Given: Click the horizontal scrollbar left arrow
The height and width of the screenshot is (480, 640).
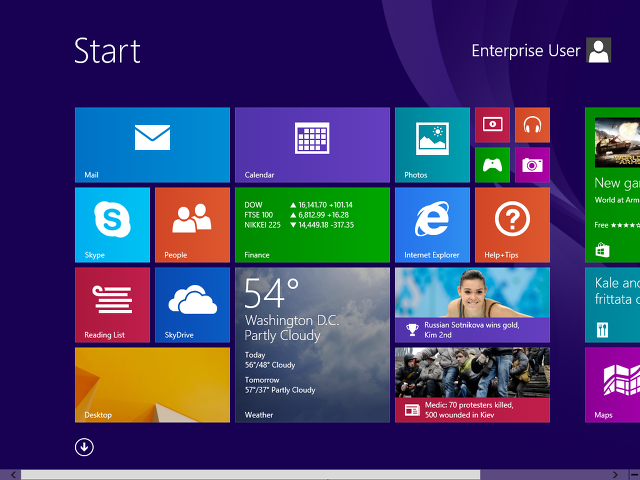Looking at the screenshot, I should coord(13,475).
